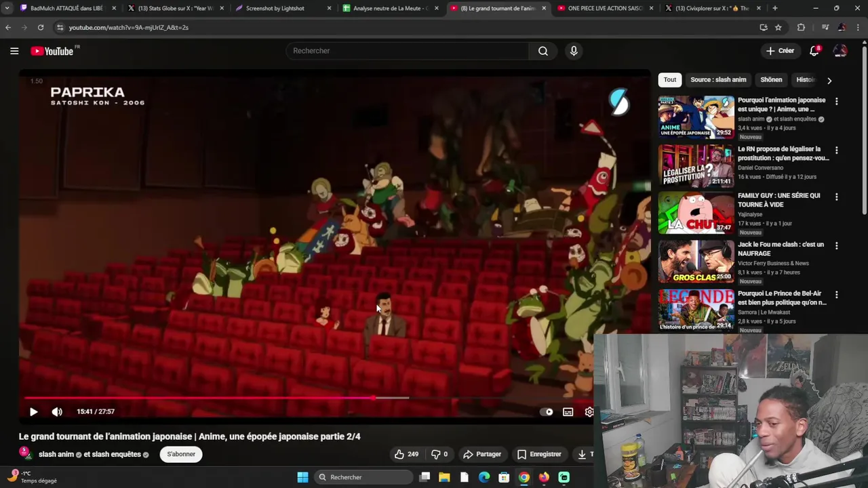
Task: Select the Tout filter chip
Action: [x=670, y=80]
